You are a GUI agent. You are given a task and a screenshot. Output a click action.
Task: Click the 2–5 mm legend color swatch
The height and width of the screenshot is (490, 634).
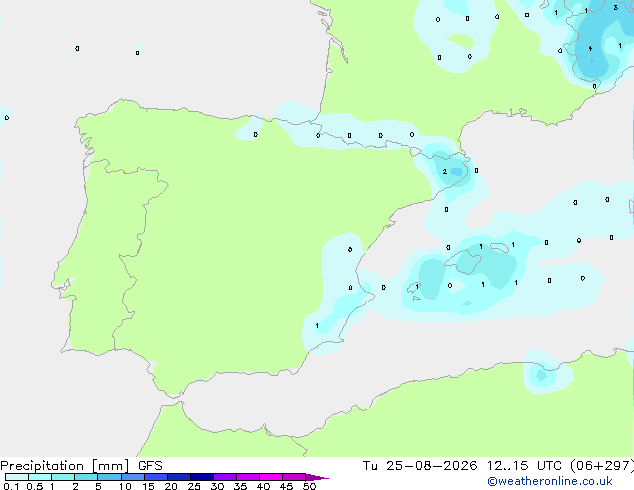86,477
